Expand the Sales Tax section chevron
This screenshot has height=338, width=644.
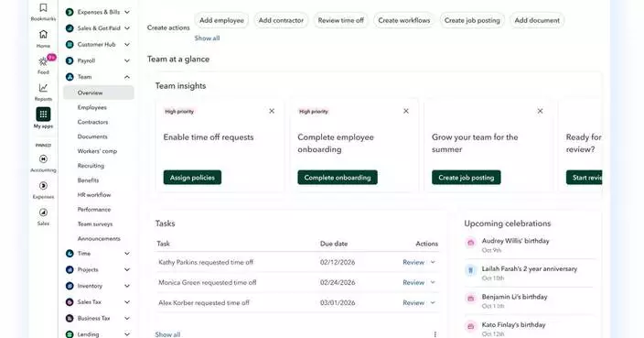click(127, 302)
